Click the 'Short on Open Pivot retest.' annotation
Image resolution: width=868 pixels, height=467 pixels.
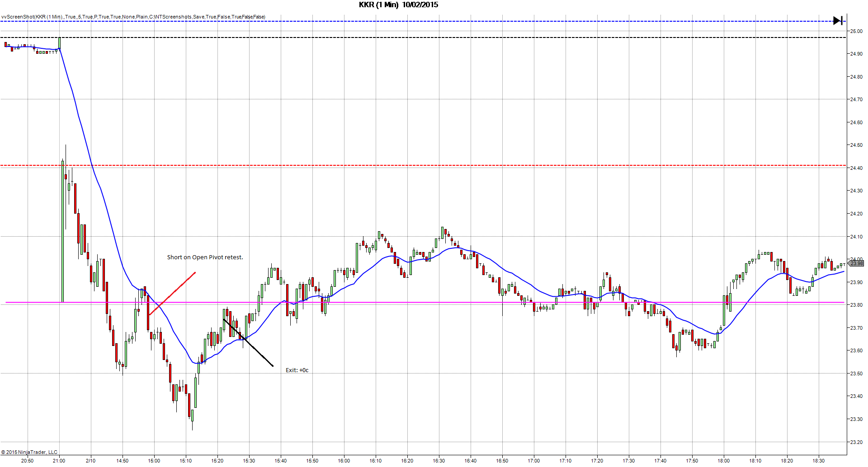[x=205, y=257]
